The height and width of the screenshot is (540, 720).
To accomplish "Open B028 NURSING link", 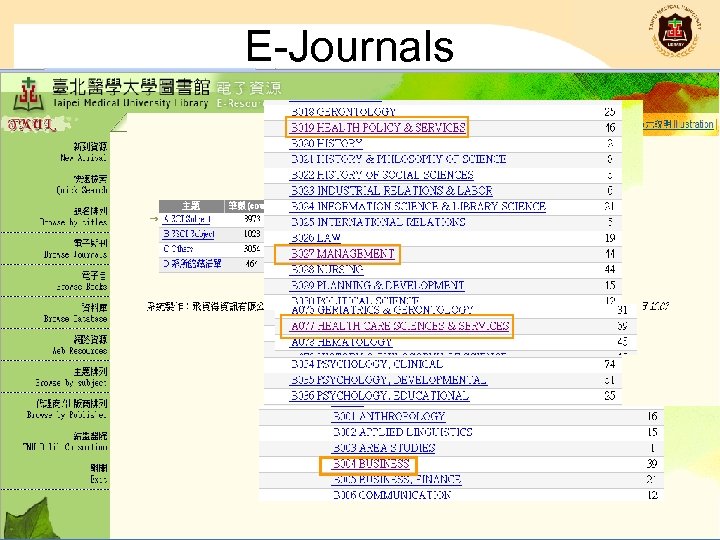I will coord(327,270).
